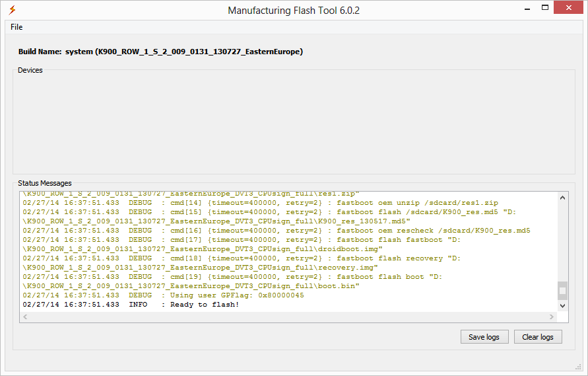This screenshot has width=588, height=376.
Task: Click the window resize grip corner
Action: (x=578, y=366)
